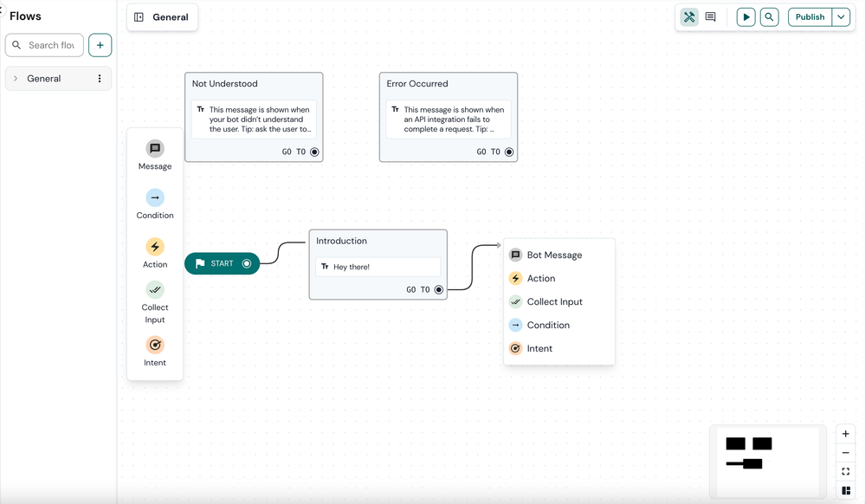Select the Message node icon in the palette
This screenshot has width=865, height=504.
[155, 148]
